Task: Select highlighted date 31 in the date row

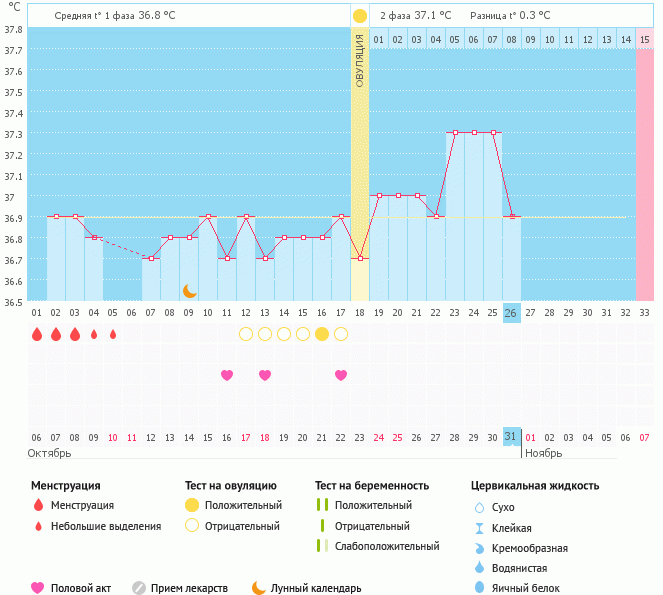Action: click(511, 437)
